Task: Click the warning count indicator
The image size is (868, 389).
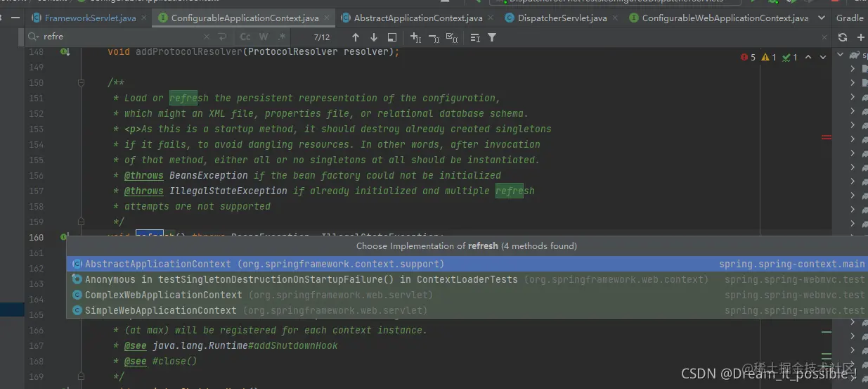Action: [769, 58]
